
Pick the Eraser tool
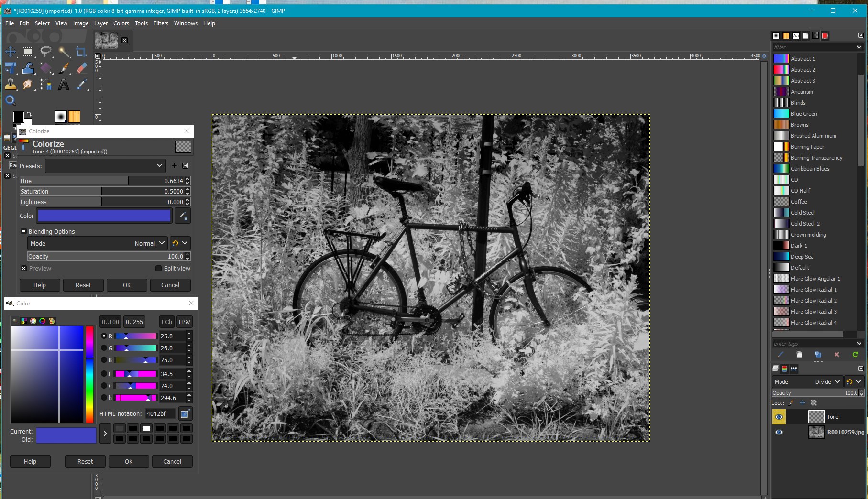tap(82, 68)
